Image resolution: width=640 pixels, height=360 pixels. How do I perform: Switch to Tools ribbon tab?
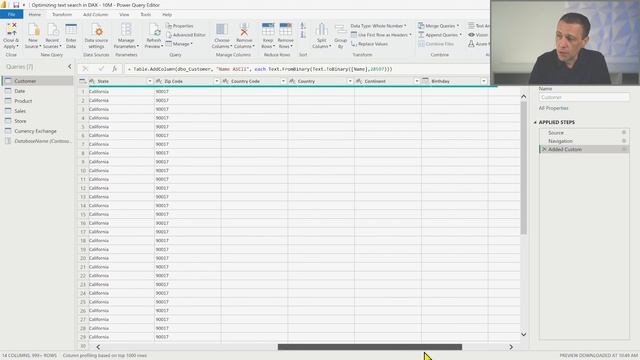[x=146, y=14]
